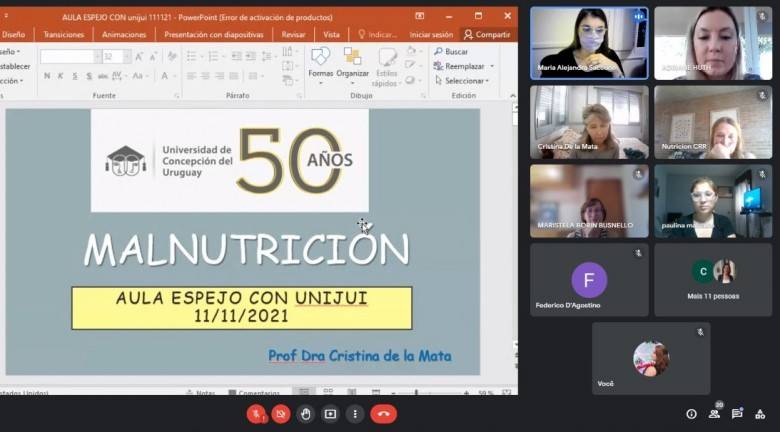Click the ribbon display options icon
Screen dimensions: 780x432
click(x=419, y=16)
